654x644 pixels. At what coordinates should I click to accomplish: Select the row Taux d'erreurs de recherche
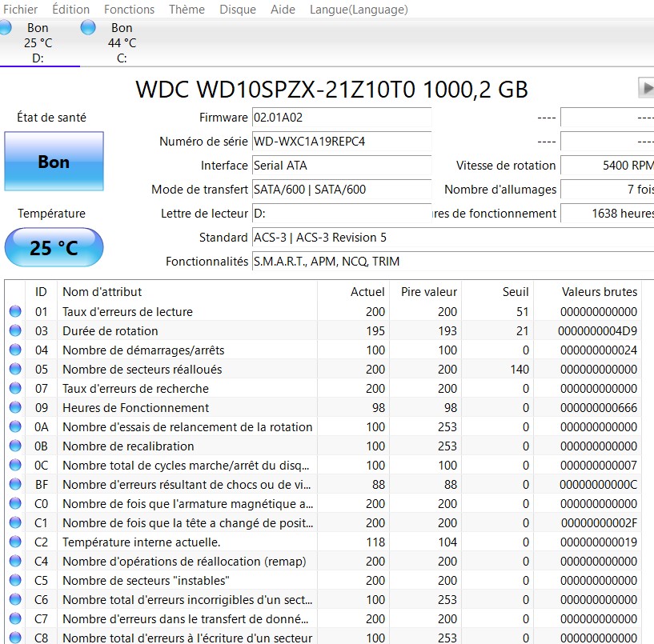click(323, 388)
